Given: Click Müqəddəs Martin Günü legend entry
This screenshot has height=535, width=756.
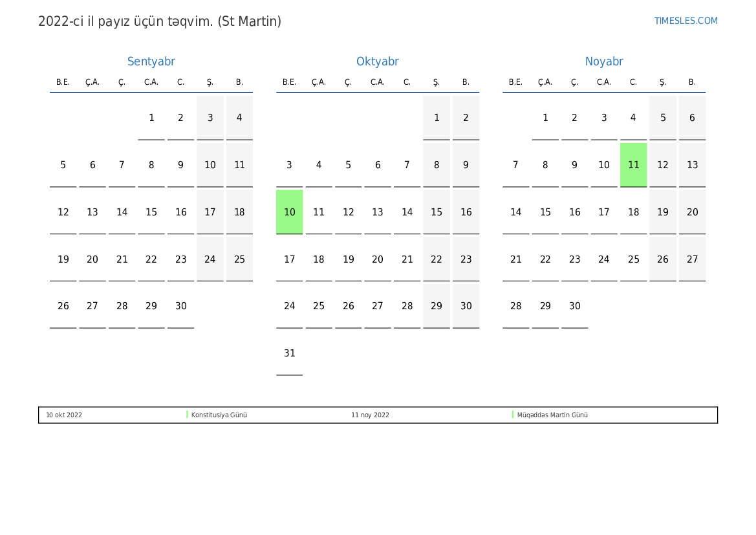Looking at the screenshot, I should click(552, 415).
